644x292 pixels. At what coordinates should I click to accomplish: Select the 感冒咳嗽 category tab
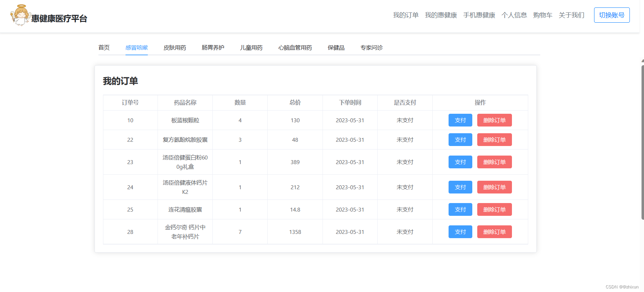click(137, 47)
